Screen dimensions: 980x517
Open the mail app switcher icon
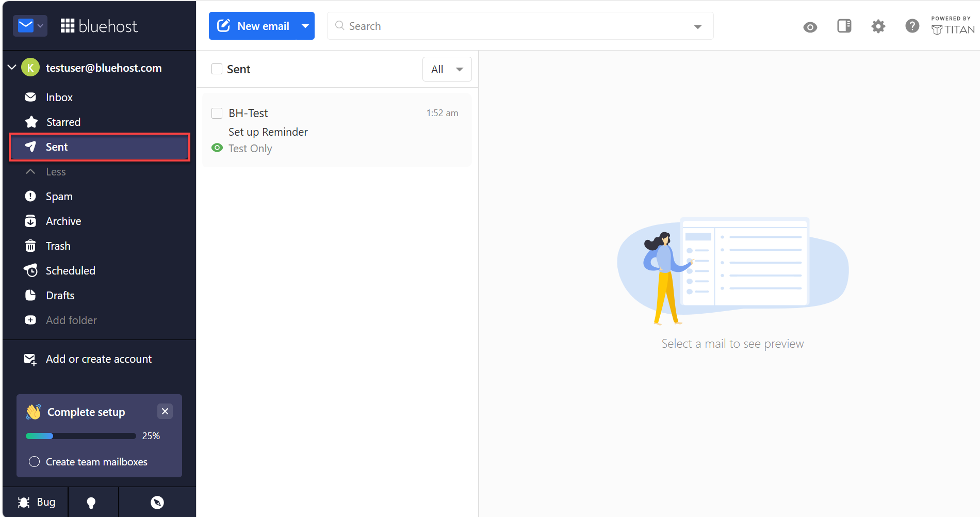30,26
